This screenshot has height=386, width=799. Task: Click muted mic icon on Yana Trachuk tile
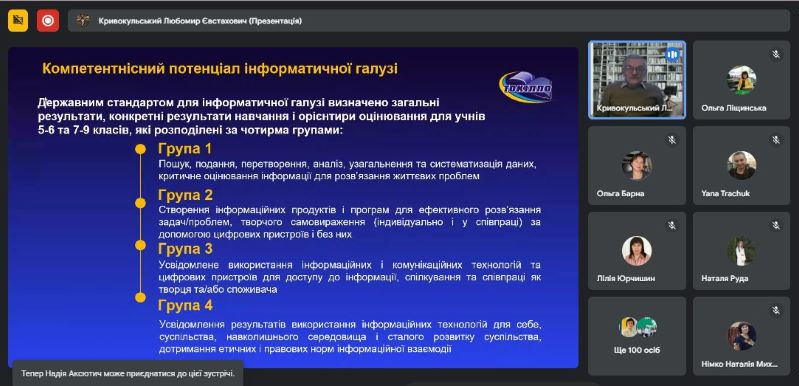click(x=775, y=140)
